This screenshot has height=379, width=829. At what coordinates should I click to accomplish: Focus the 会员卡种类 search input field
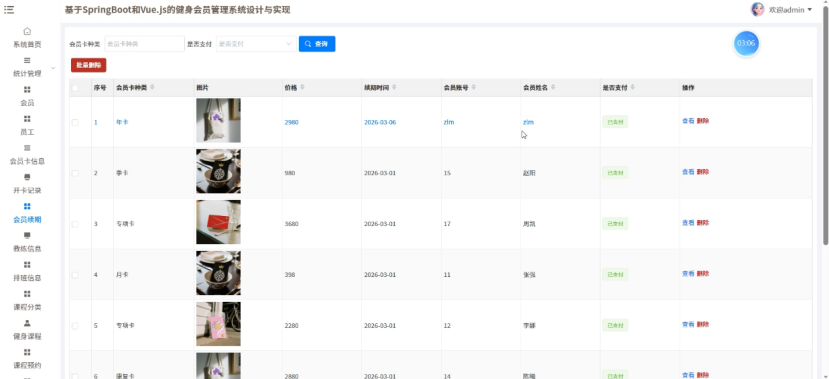point(144,44)
